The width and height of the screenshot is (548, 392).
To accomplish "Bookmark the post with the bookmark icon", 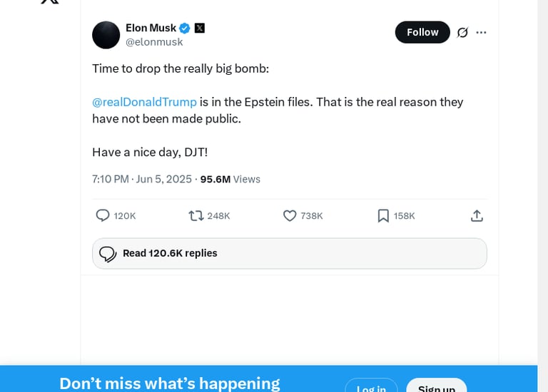I will click(x=383, y=215).
